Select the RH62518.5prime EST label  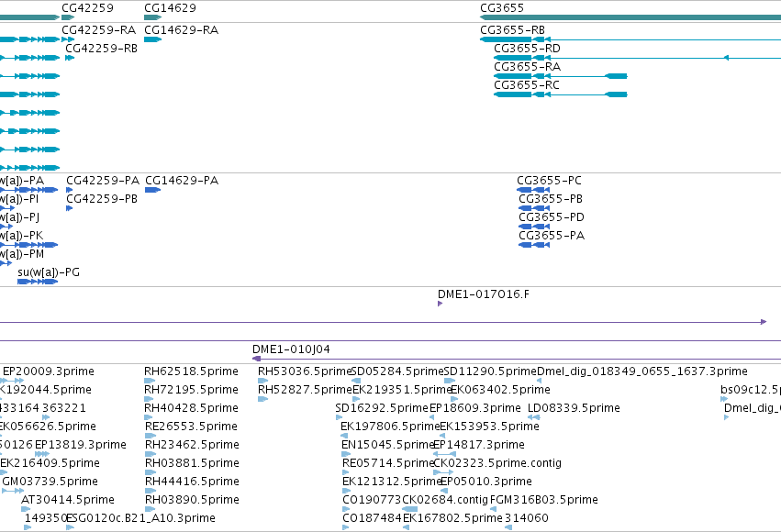pos(191,371)
